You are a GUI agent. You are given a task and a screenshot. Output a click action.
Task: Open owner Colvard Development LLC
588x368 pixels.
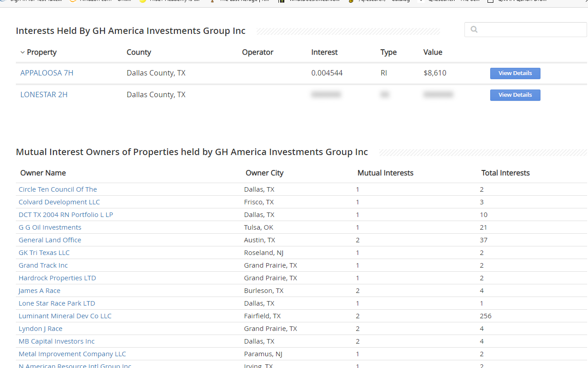click(x=59, y=202)
